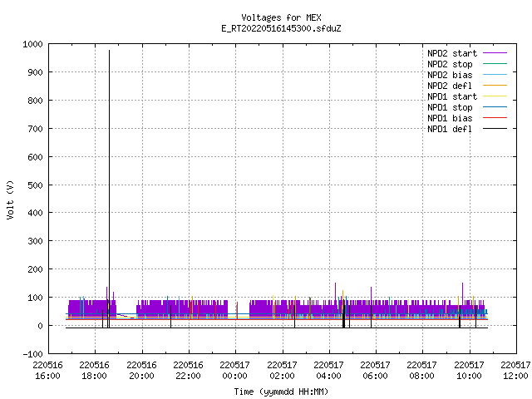
Task: Click the 08:00 x-axis tick label
Action: 421,376
